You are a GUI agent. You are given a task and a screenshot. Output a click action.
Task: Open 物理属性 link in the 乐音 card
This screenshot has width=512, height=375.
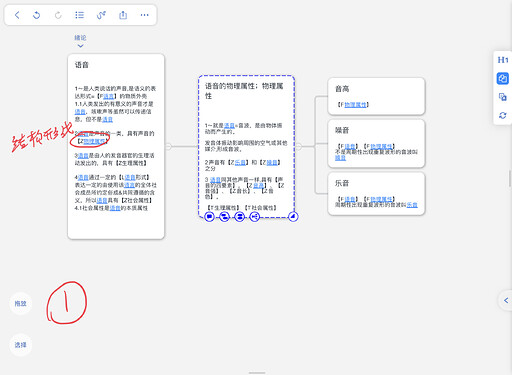tap(381, 199)
